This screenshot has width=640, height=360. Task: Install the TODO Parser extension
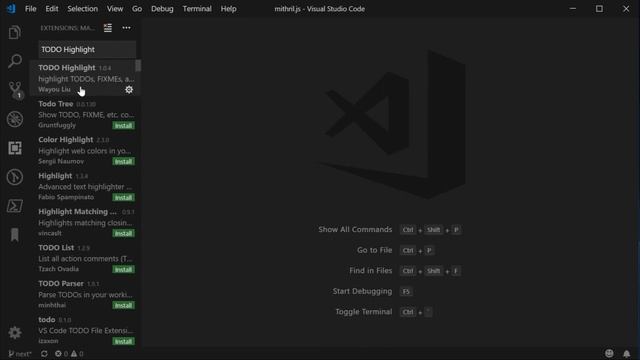(123, 305)
